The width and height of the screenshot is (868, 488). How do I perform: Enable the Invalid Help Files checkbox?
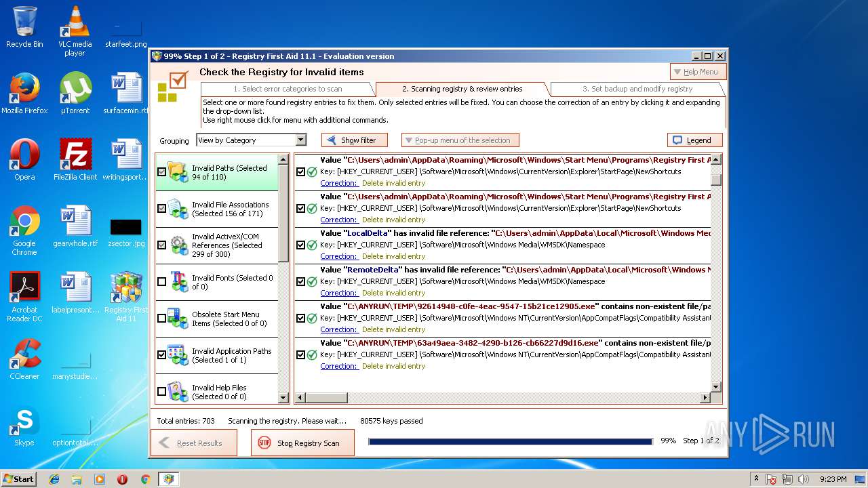(x=161, y=392)
